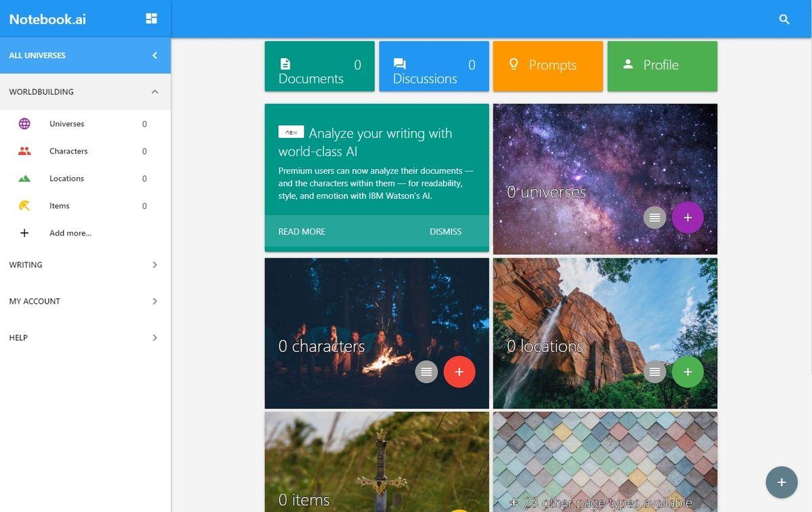Open search with the magnifier icon

click(784, 20)
